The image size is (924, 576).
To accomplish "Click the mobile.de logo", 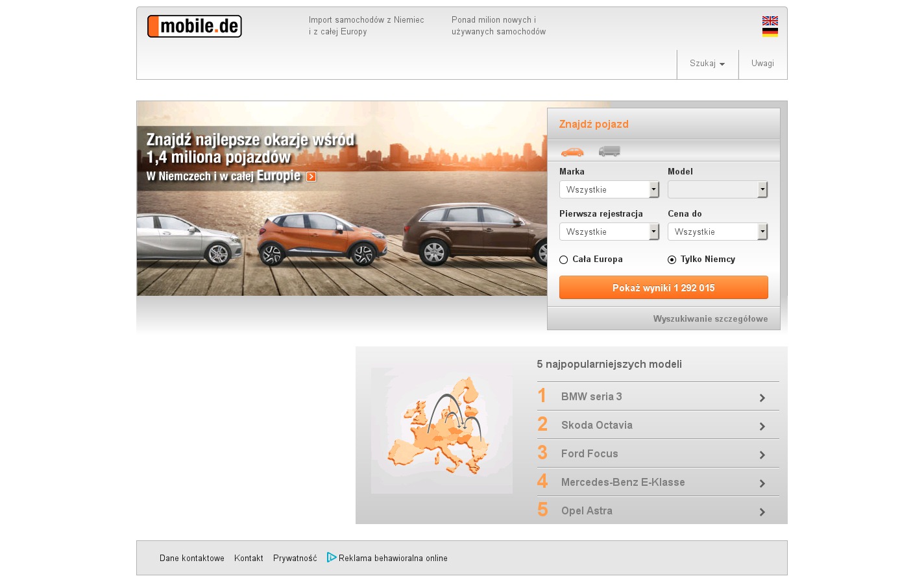I will (x=194, y=27).
